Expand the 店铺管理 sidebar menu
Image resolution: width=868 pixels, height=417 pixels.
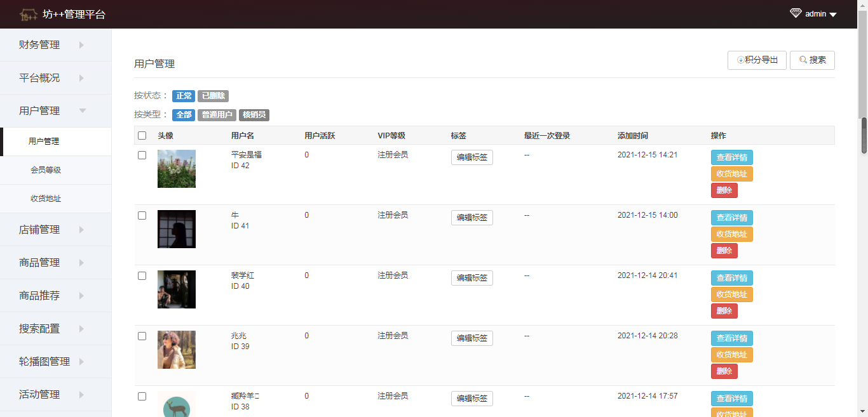(x=55, y=230)
